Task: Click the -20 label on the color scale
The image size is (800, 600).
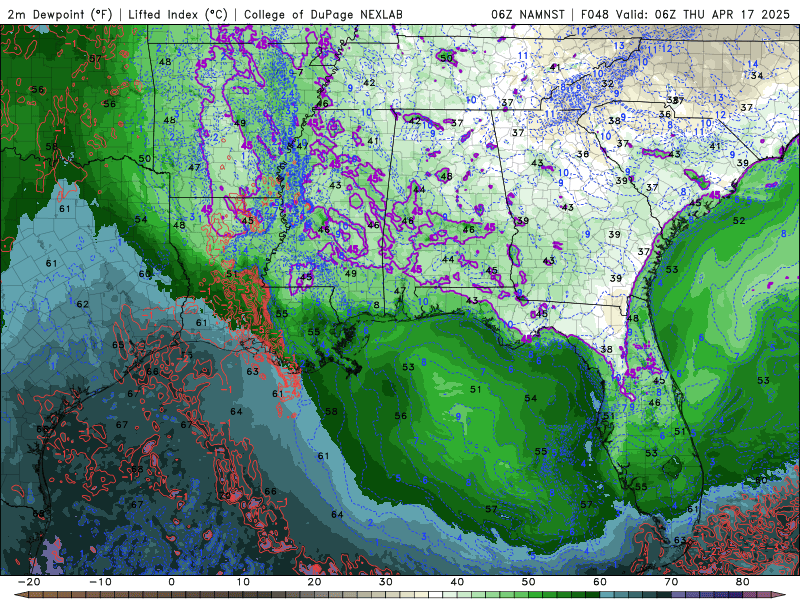Action: coord(29,582)
